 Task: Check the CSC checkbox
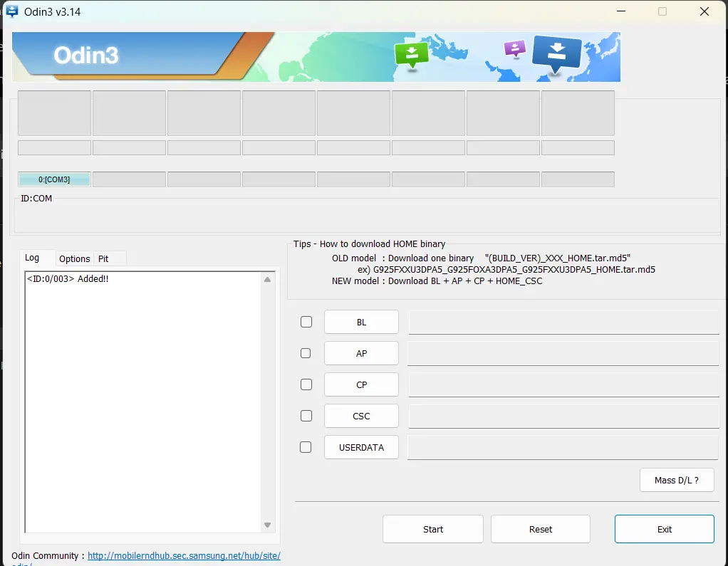pyautogui.click(x=306, y=416)
